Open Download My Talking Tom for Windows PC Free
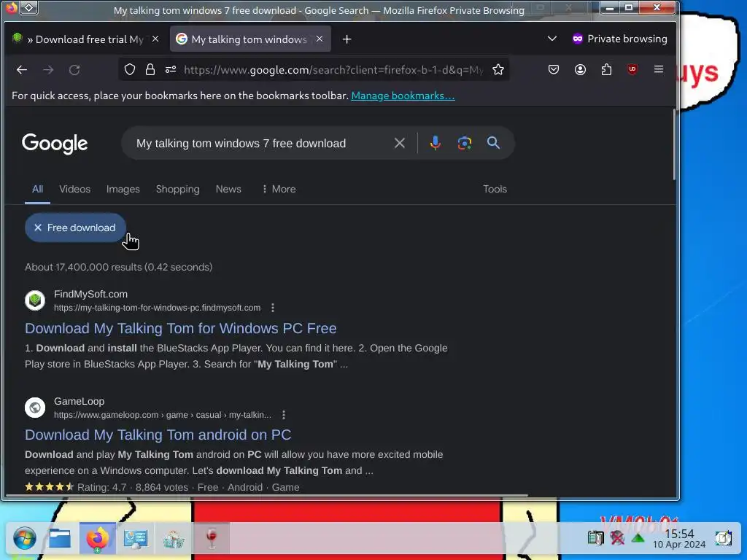The image size is (747, 560). (181, 328)
